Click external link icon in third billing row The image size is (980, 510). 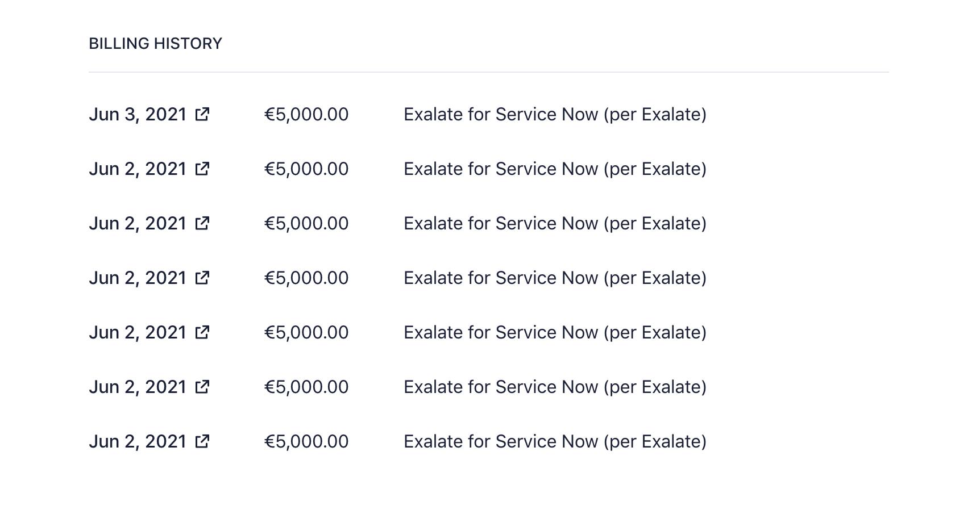(202, 223)
